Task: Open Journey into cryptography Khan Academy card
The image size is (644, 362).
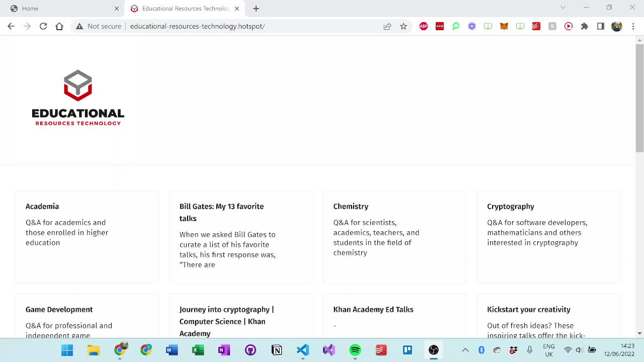Action: (241, 316)
